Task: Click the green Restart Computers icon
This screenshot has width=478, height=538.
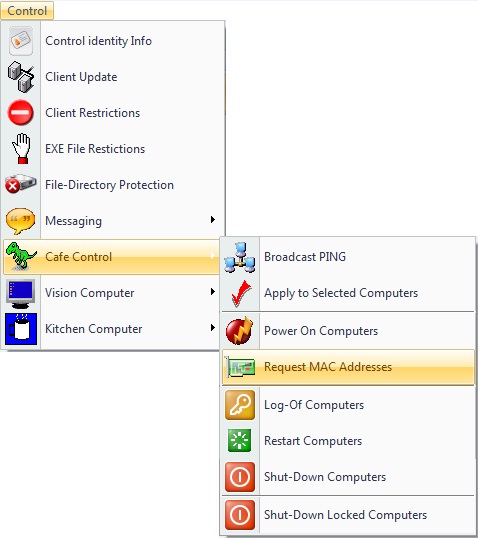Action: [x=240, y=441]
